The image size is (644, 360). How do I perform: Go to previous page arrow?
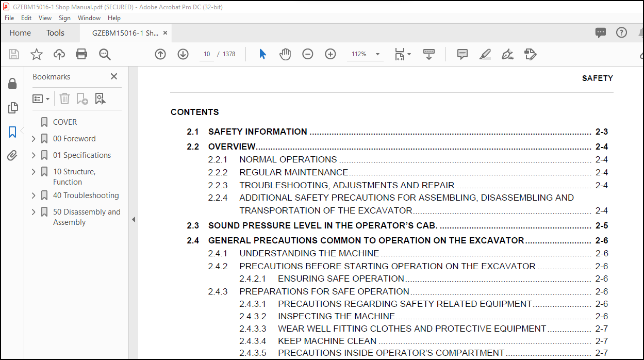click(160, 54)
